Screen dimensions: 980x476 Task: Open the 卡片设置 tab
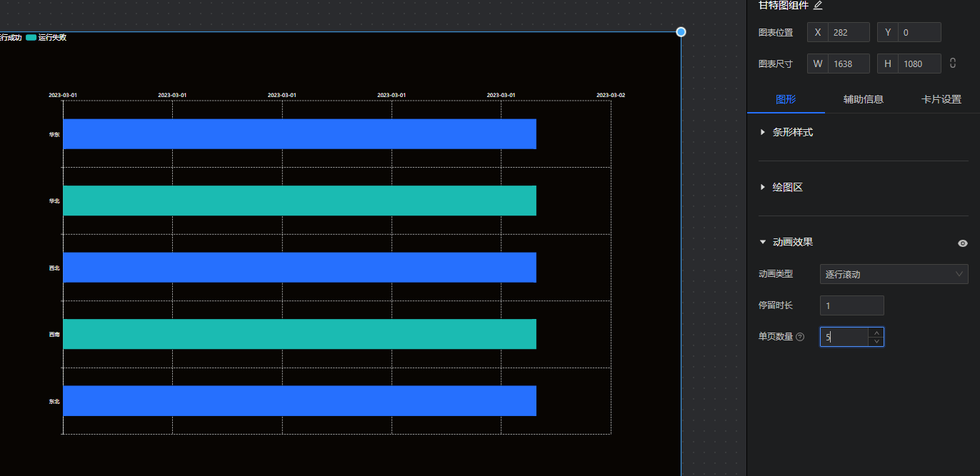pos(941,99)
